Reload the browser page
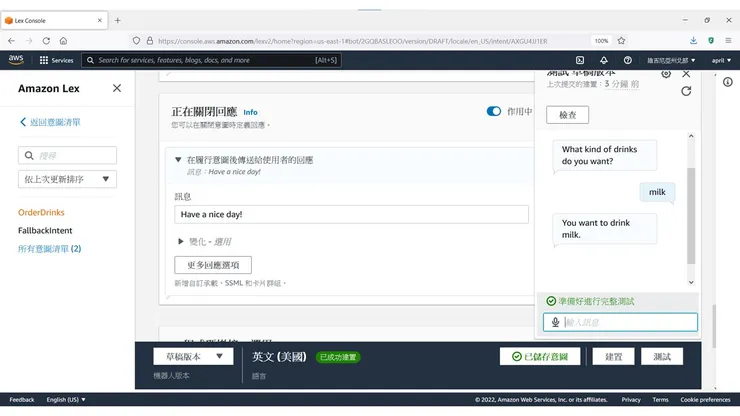The width and height of the screenshot is (740, 416). coord(46,41)
